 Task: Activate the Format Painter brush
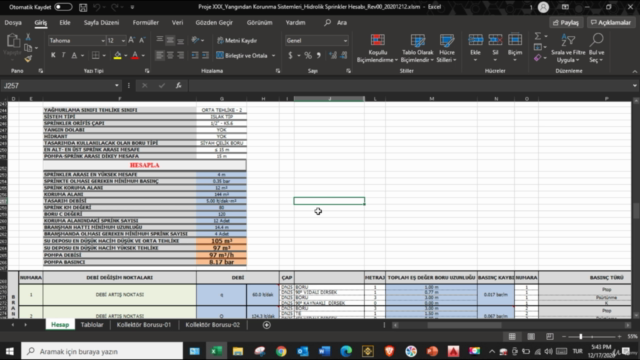pos(28,59)
